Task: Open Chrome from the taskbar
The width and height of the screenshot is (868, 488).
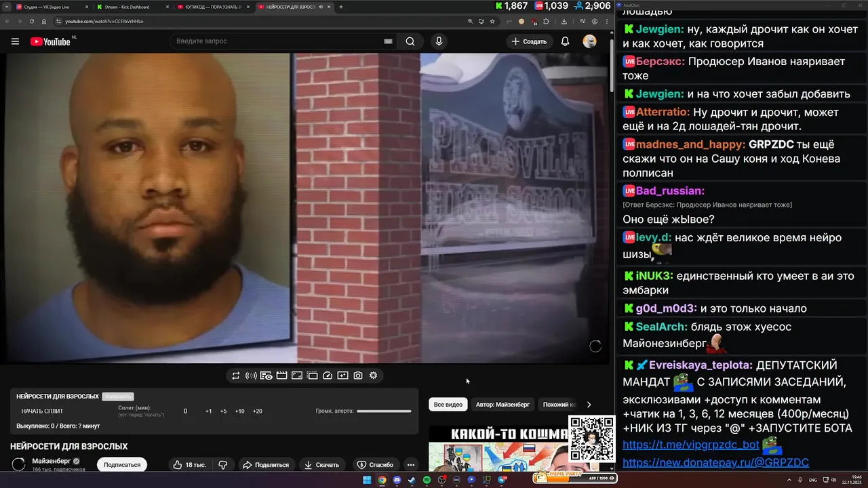Action: pos(382,480)
